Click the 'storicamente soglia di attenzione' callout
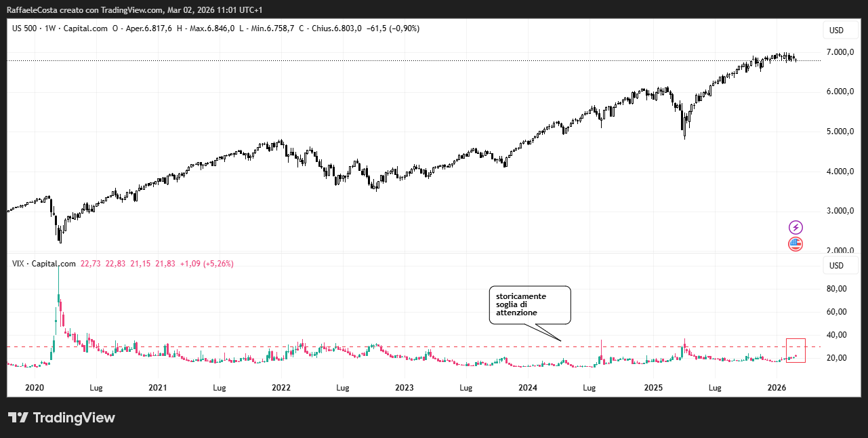Screen dimensions: 868x438 coord(529,305)
